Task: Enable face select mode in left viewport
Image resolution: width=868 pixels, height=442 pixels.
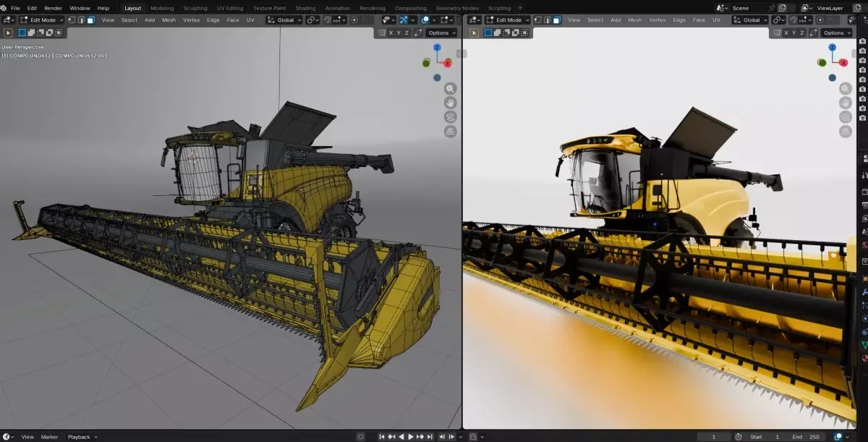Action: coord(90,20)
